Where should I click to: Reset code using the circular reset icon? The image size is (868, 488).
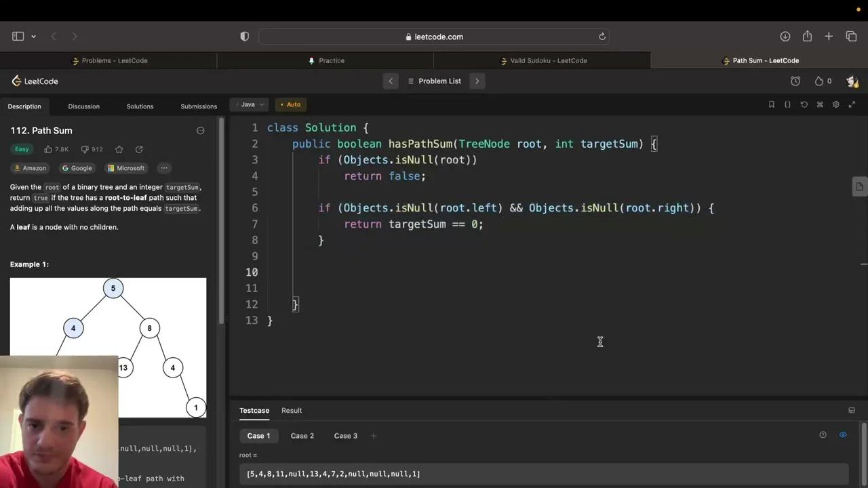(x=804, y=104)
